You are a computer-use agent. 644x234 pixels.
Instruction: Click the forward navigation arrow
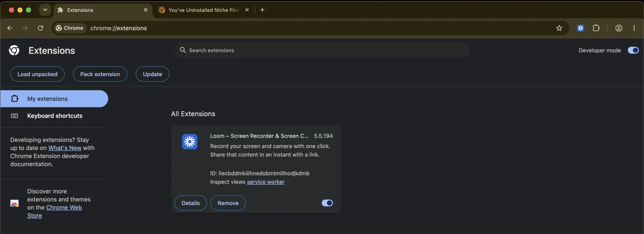25,28
